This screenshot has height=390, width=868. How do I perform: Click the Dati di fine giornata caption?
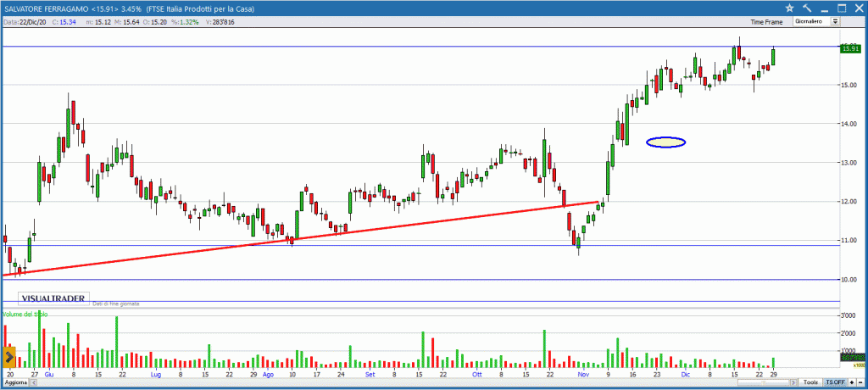click(x=116, y=304)
